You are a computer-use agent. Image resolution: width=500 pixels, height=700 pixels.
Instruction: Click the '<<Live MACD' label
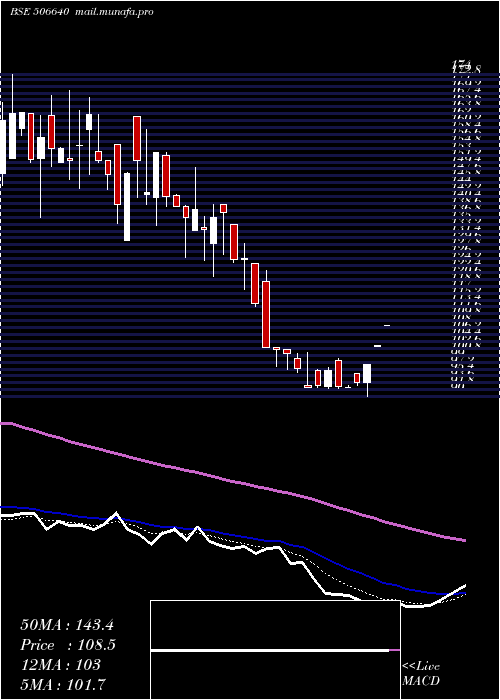421,673
